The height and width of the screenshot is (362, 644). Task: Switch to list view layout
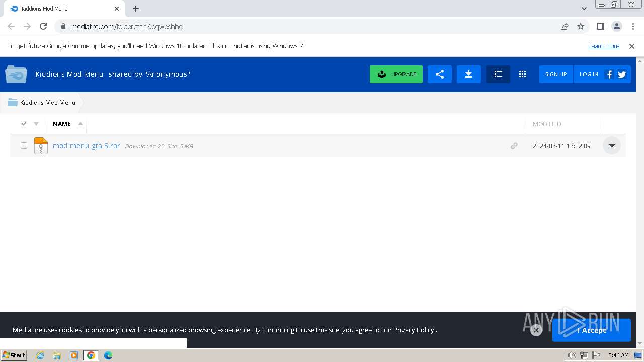tap(498, 74)
